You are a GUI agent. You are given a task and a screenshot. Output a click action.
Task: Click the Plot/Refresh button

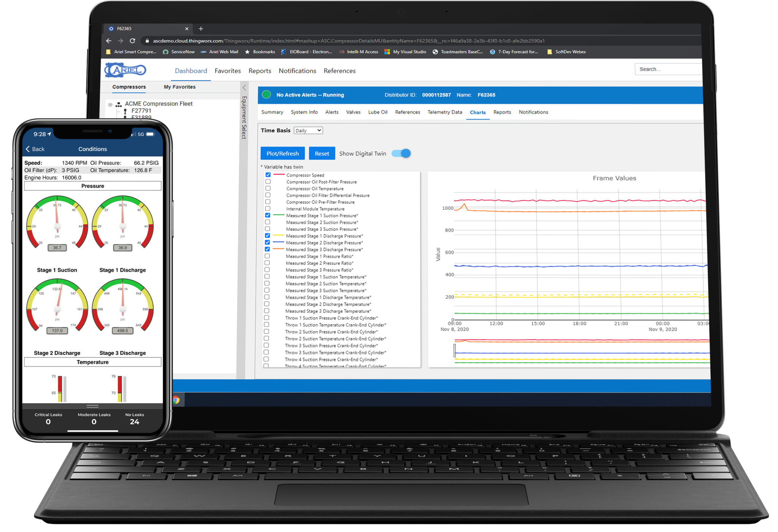(x=284, y=154)
